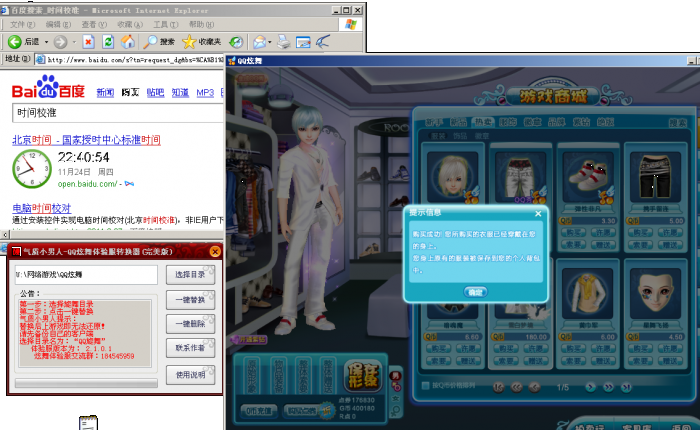The image size is (700, 430).
Task: Click 确定 in the 提示信息 dialog
Action: coord(475,292)
